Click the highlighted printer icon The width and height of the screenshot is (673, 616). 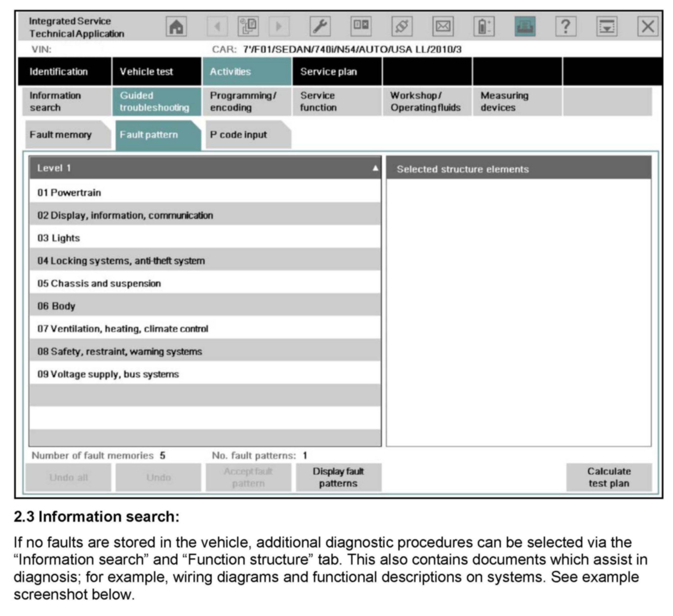pos(525,26)
